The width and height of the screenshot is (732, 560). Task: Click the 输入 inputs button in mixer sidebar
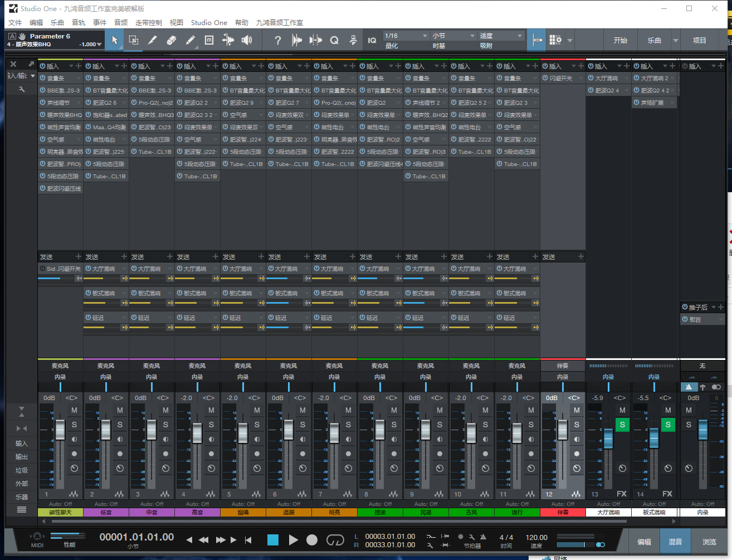[22, 444]
